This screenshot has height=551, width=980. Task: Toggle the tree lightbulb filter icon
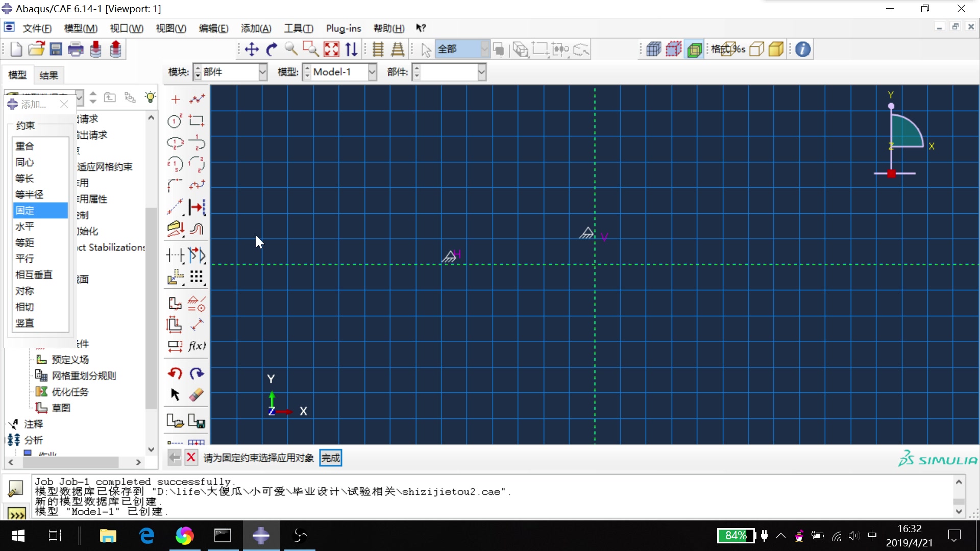[150, 97]
